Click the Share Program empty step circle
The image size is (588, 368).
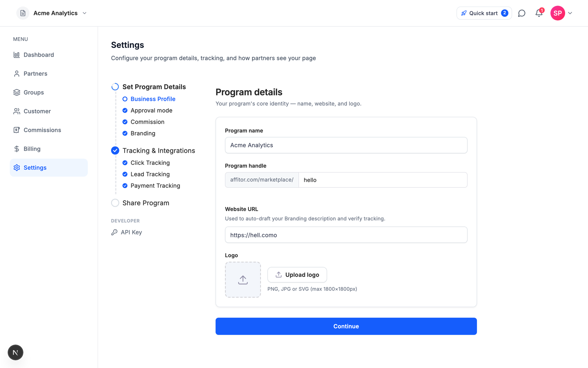click(x=115, y=203)
